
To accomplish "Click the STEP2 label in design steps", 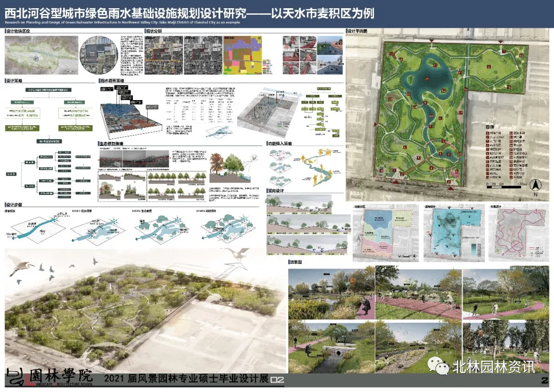I will pos(142,211).
